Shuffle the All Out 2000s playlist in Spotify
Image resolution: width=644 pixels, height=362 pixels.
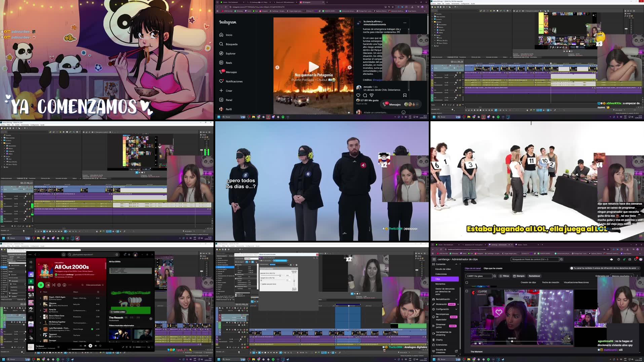(x=53, y=285)
